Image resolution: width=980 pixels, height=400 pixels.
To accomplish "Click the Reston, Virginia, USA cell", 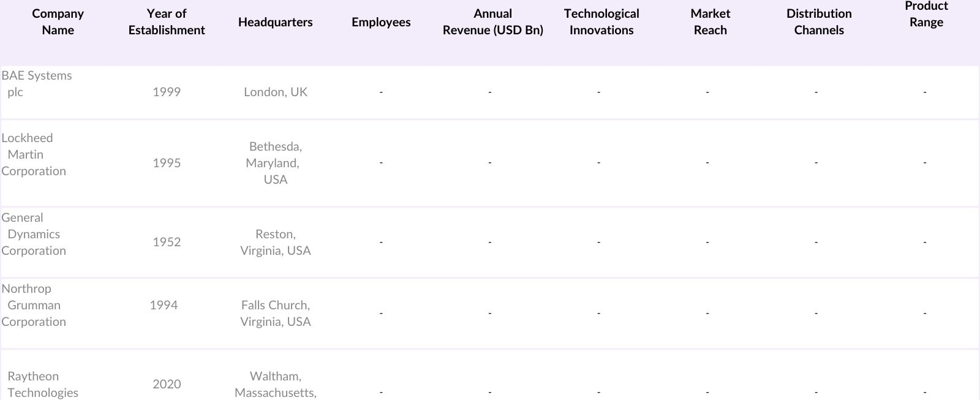I will point(275,242).
